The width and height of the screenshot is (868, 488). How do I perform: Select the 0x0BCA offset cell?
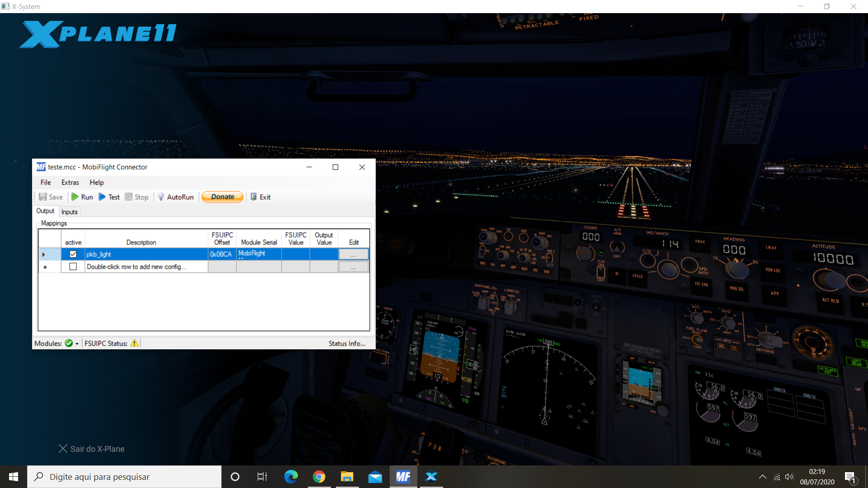pyautogui.click(x=222, y=254)
